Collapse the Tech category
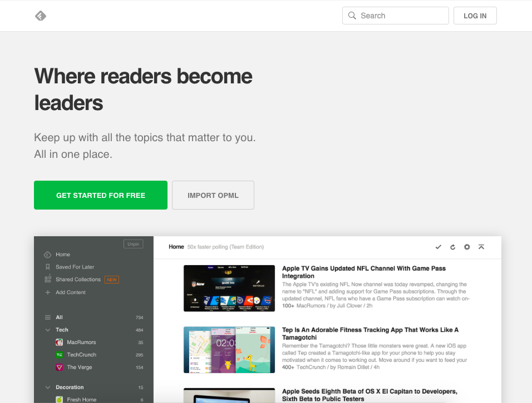The height and width of the screenshot is (403, 532). [x=47, y=330]
